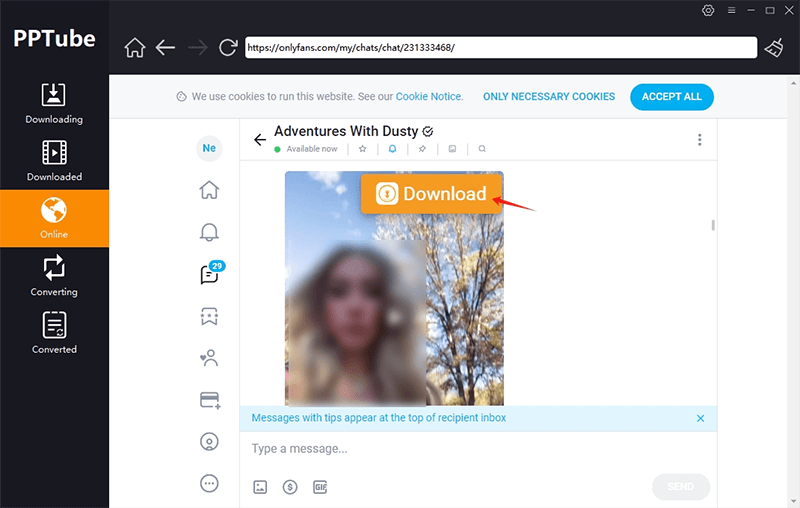Toggle chat notifications bell in header
800x508 pixels.
[x=392, y=149]
